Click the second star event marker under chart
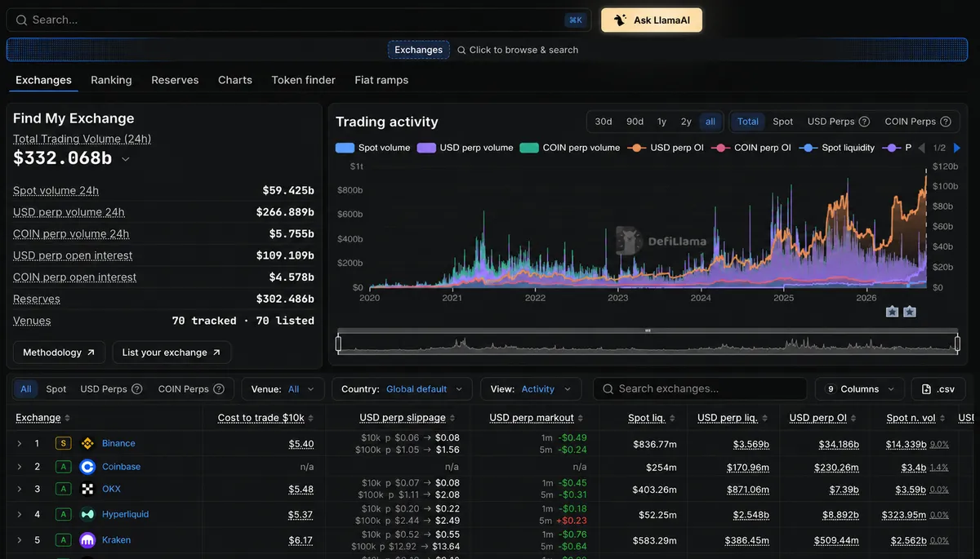The height and width of the screenshot is (559, 980). tap(909, 312)
